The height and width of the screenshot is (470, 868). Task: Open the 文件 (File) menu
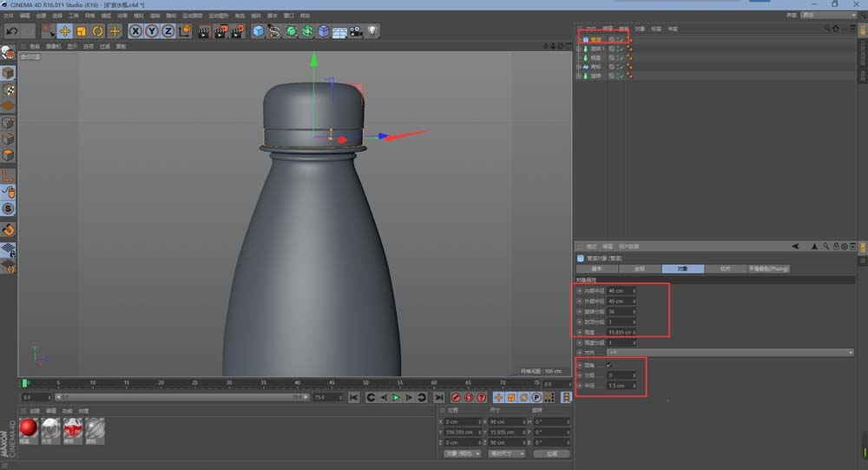(8, 16)
